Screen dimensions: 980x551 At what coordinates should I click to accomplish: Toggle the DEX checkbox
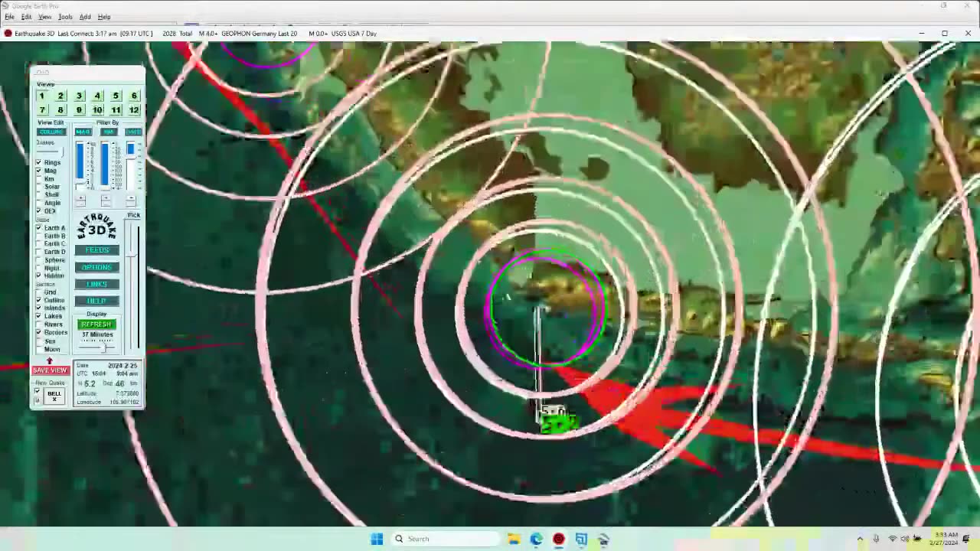39,210
